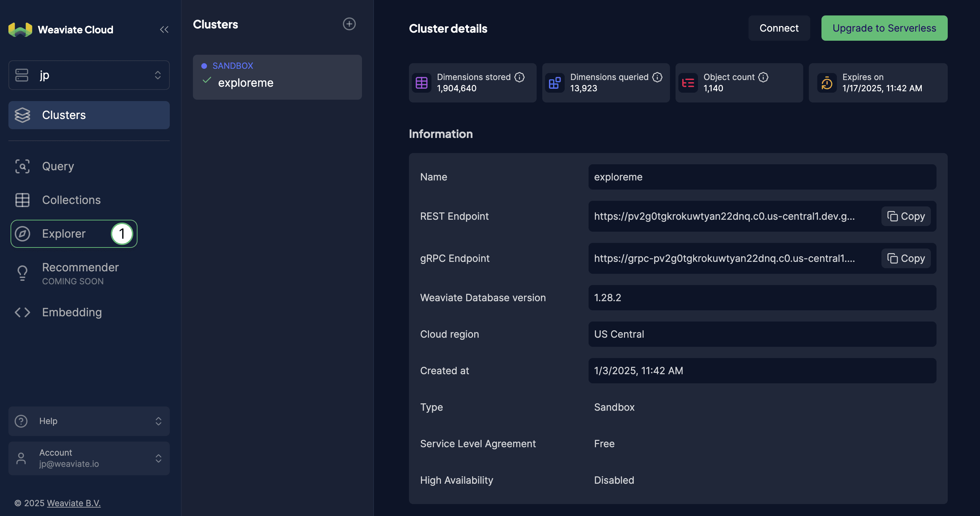Click the Created at 1/3/2025 field
980x516 pixels.
point(762,371)
